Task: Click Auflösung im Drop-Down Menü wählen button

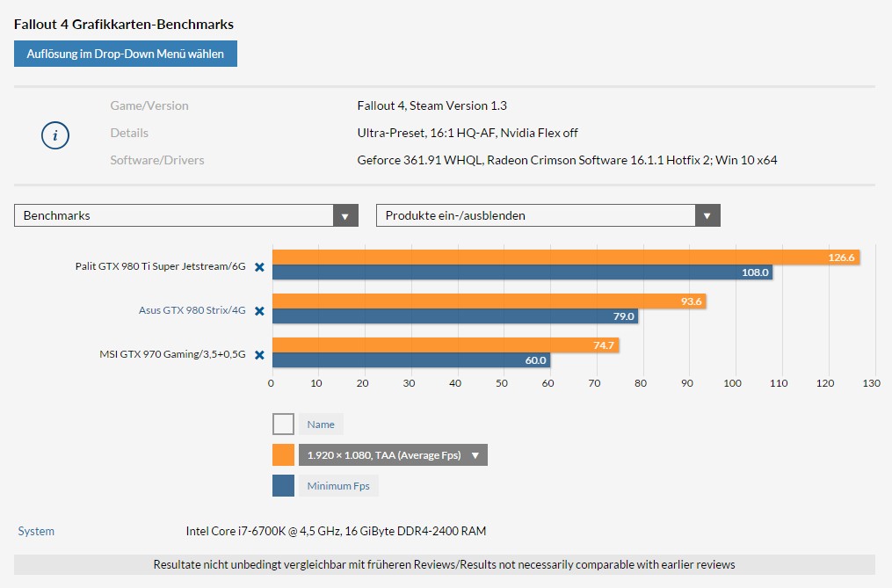Action: click(x=126, y=54)
